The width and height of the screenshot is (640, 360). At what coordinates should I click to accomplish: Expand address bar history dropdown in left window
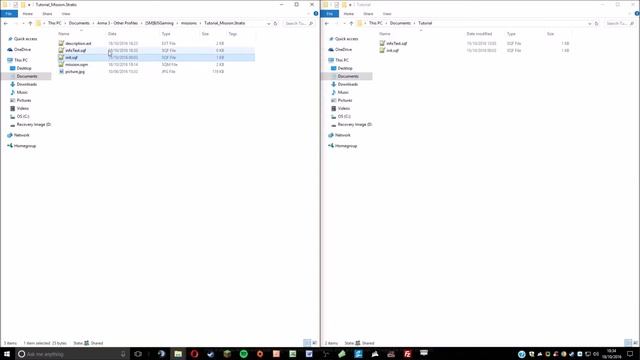coord(269,24)
